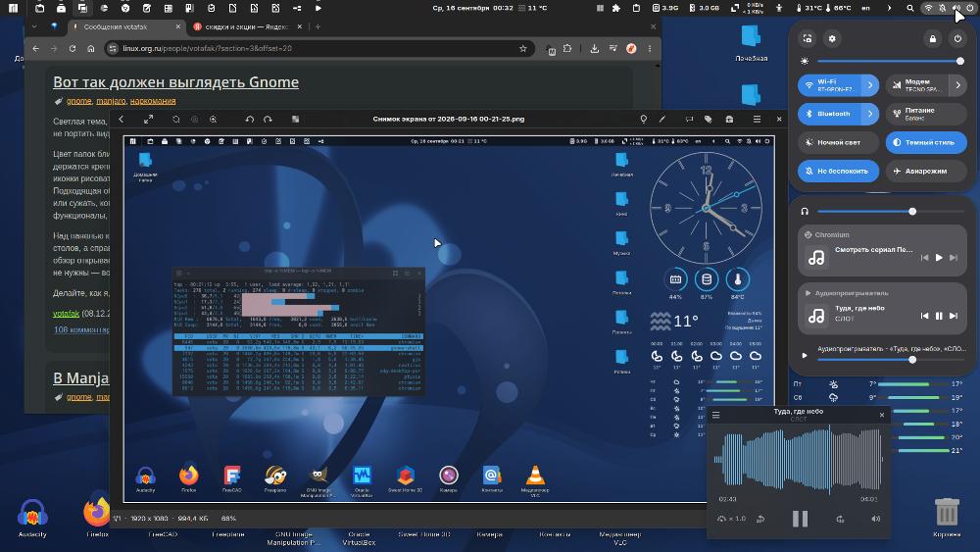Skip back 10 seconds in audio player
The width and height of the screenshot is (980, 552).
click(x=760, y=519)
